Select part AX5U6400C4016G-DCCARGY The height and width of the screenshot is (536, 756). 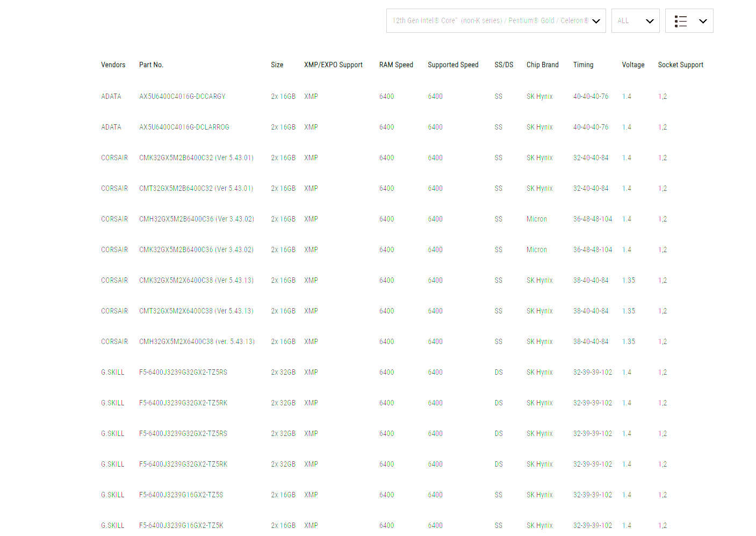click(182, 97)
